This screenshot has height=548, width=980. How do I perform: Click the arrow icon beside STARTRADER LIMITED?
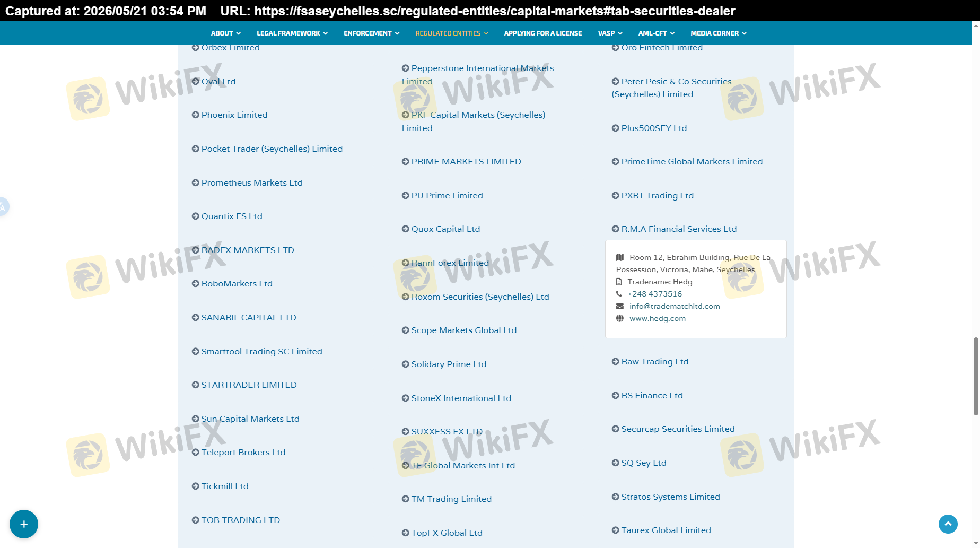point(195,385)
